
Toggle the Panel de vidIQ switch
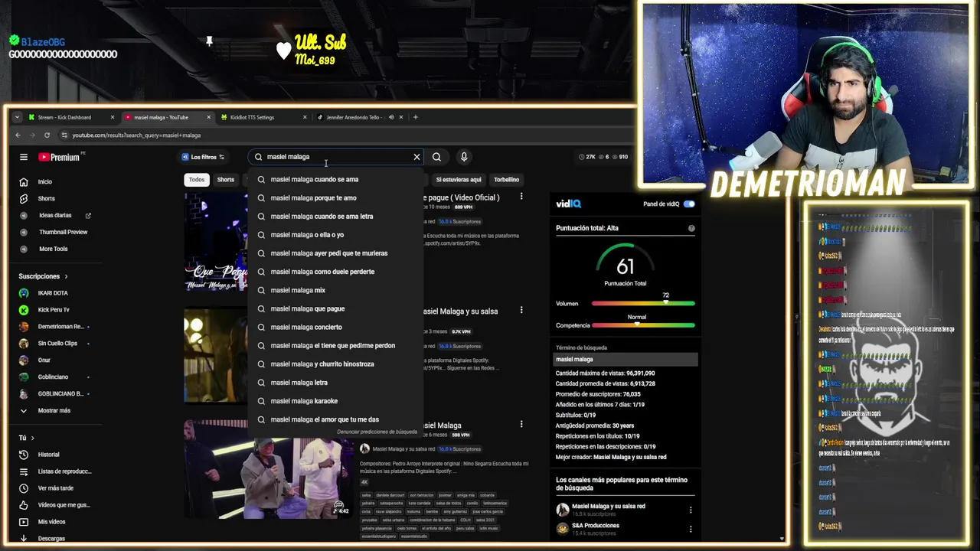(x=689, y=204)
